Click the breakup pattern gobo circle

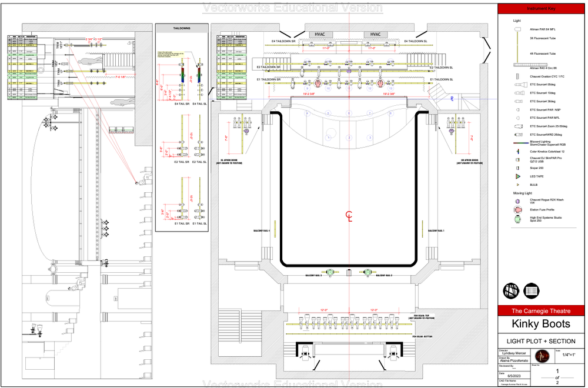click(x=511, y=291)
